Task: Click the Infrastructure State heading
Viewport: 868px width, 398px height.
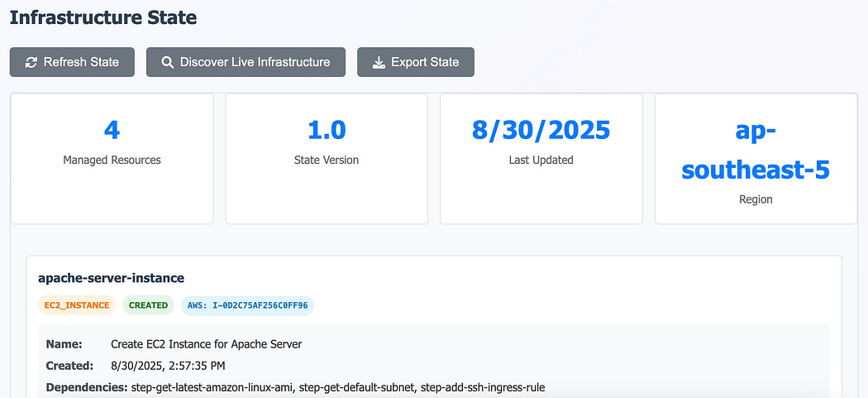Action: tap(103, 17)
